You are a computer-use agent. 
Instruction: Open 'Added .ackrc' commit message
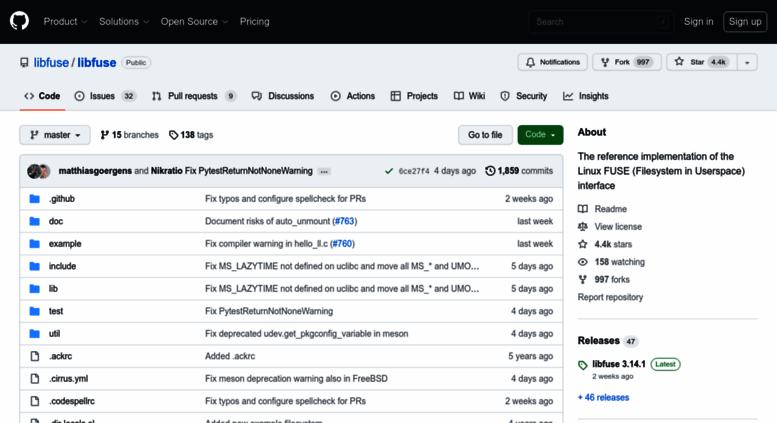(230, 356)
